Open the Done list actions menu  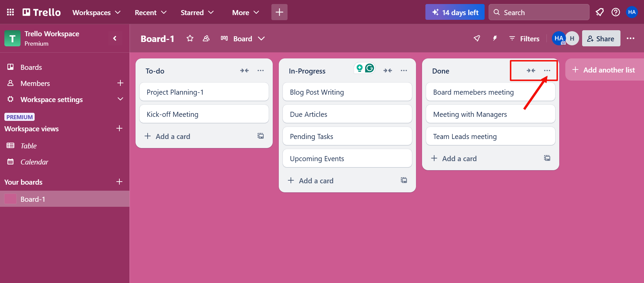pyautogui.click(x=547, y=70)
